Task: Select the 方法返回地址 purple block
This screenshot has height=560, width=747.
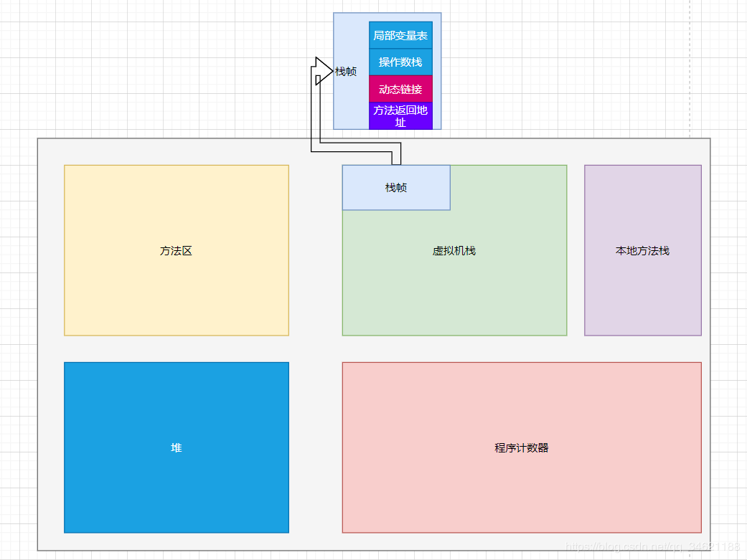Action: pyautogui.click(x=400, y=115)
